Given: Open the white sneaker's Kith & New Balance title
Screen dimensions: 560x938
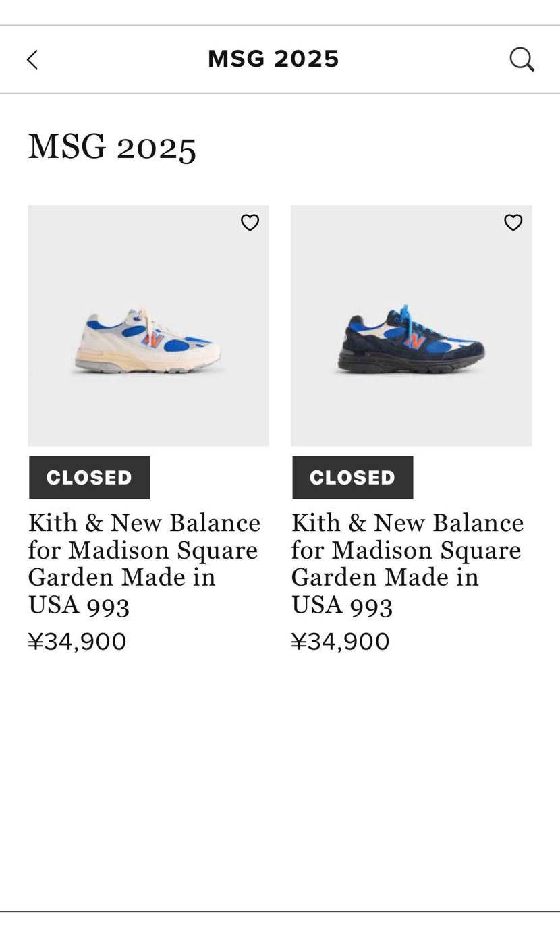Looking at the screenshot, I should click(144, 563).
